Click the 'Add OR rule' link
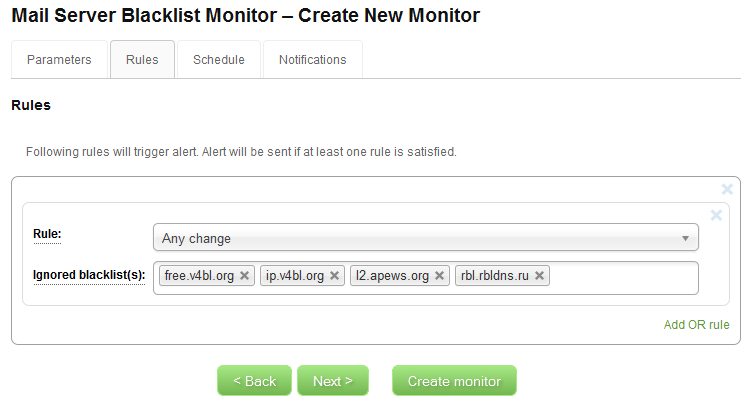Screen dimensions: 750x410 [x=696, y=325]
